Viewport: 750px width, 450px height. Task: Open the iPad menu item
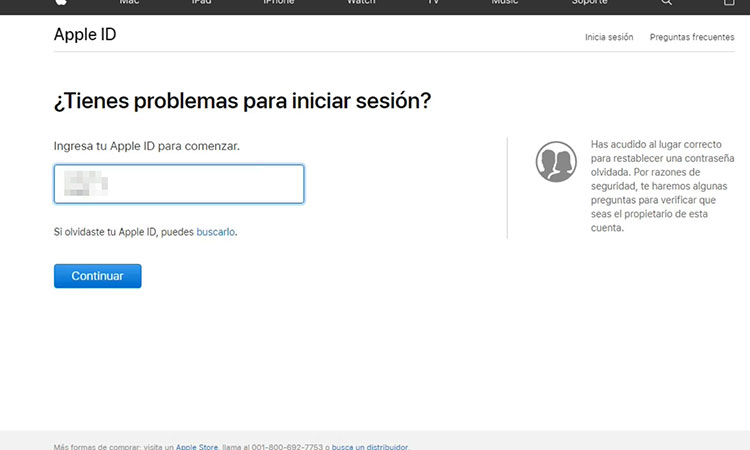click(x=201, y=2)
